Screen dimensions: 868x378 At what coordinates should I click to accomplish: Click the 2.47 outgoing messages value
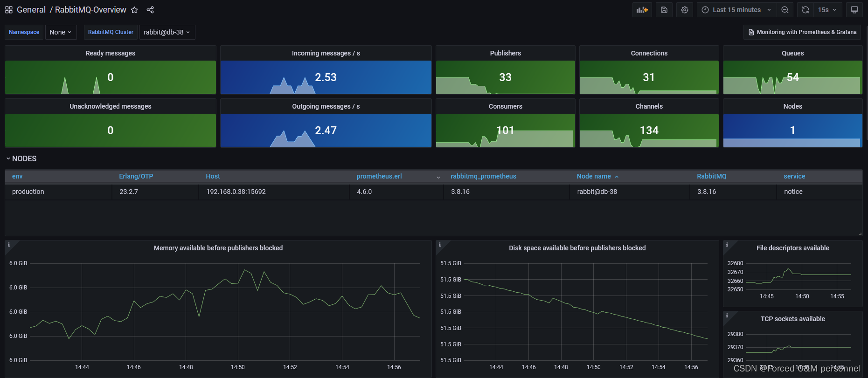(x=326, y=131)
